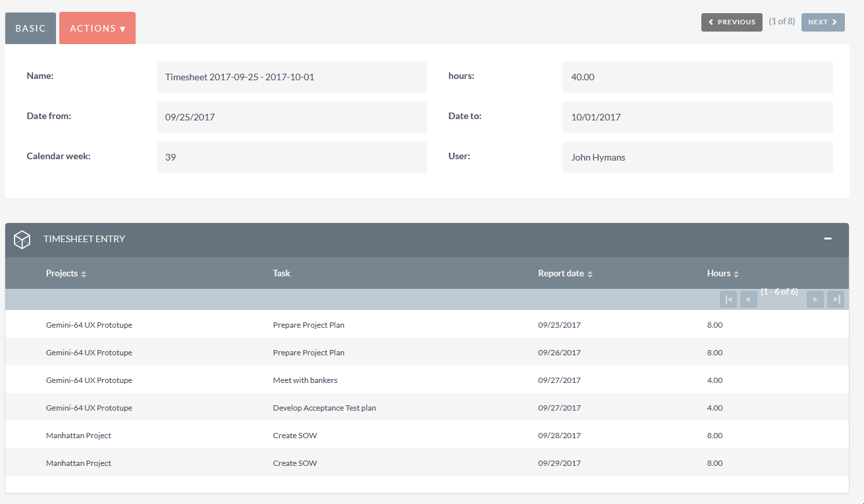Image resolution: width=864 pixels, height=504 pixels.
Task: Open the Meet with bankers task
Action: point(305,380)
